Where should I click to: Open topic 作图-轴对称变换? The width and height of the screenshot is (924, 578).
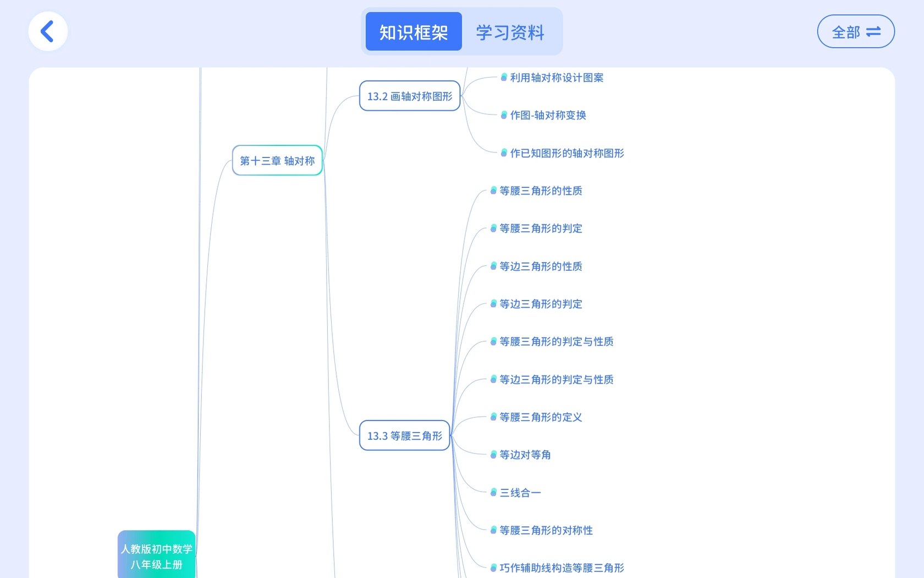point(548,115)
